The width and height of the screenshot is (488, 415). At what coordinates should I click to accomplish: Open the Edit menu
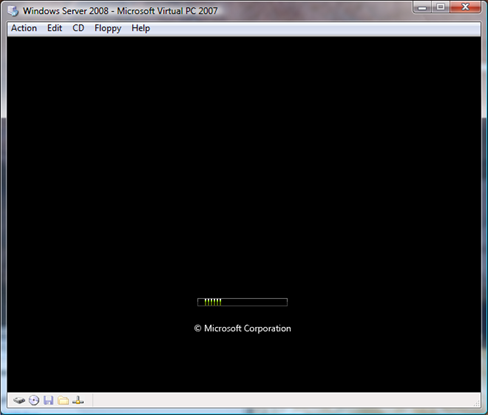55,28
